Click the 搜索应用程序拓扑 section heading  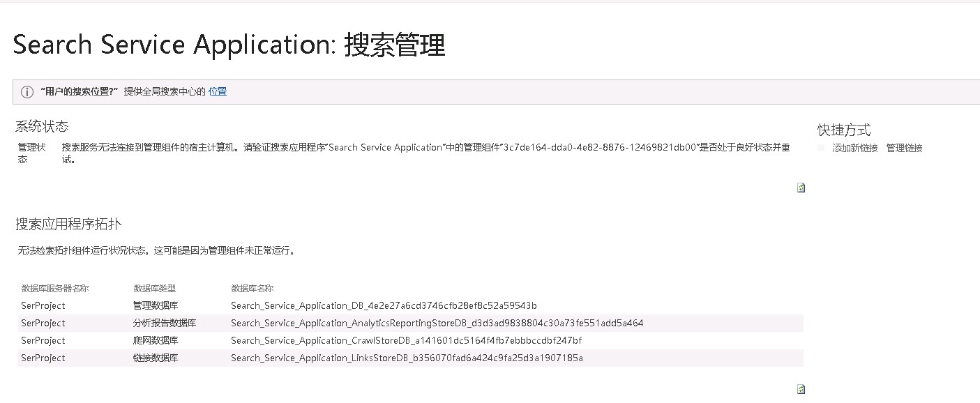pyautogui.click(x=69, y=225)
